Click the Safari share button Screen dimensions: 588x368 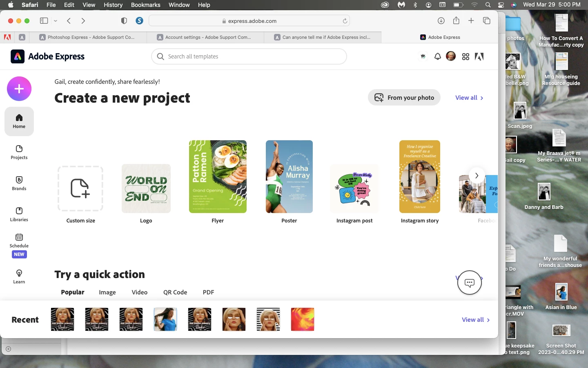tap(456, 20)
